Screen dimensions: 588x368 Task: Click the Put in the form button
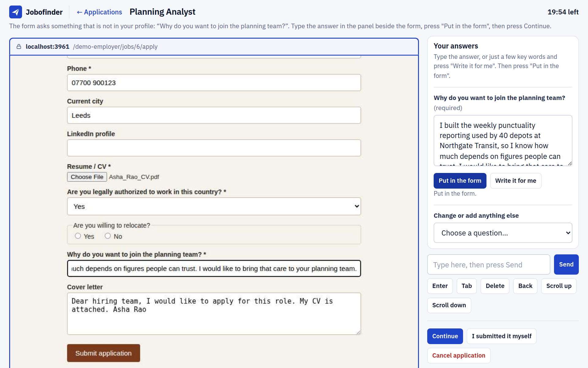pos(460,181)
